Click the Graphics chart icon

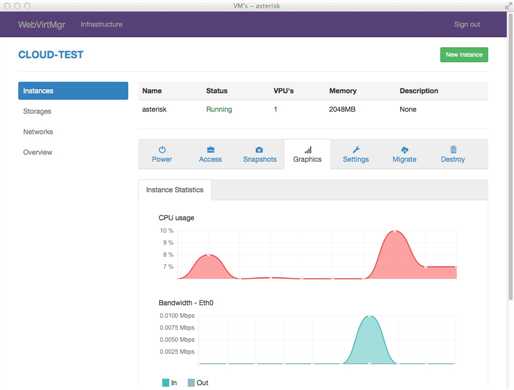click(x=308, y=149)
